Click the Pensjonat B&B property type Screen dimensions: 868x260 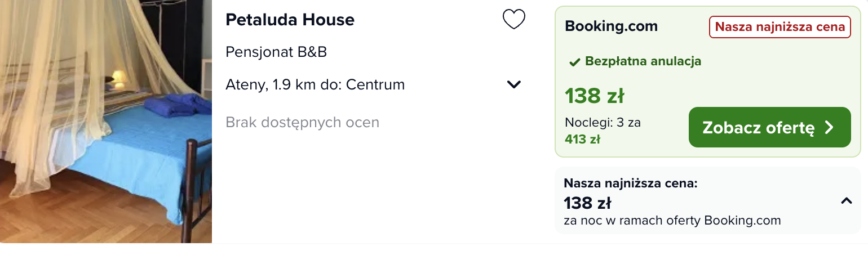(276, 52)
